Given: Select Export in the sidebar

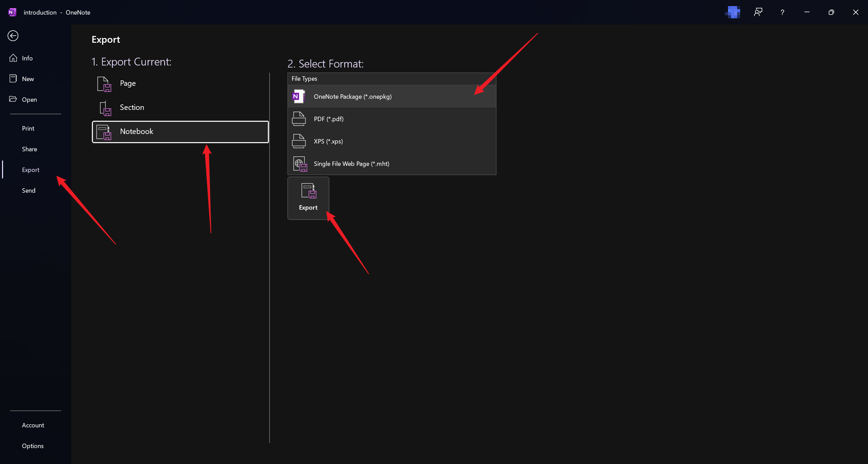Looking at the screenshot, I should 35,170.
